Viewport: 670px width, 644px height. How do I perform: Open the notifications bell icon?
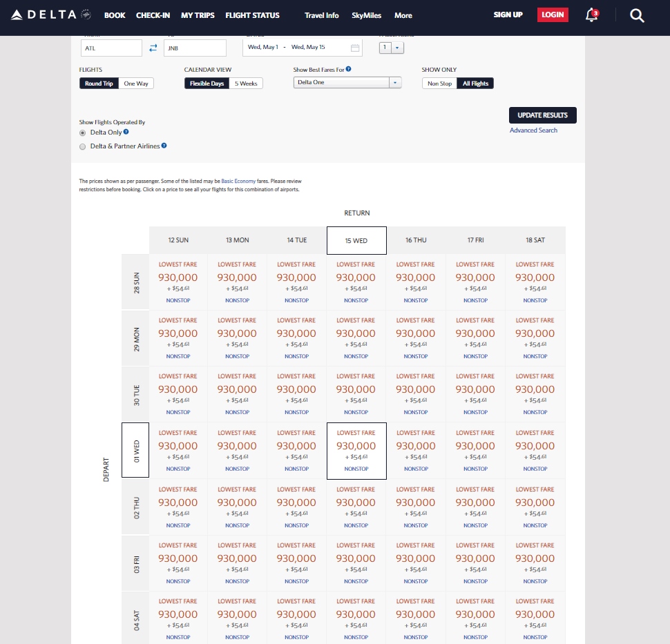pyautogui.click(x=591, y=15)
